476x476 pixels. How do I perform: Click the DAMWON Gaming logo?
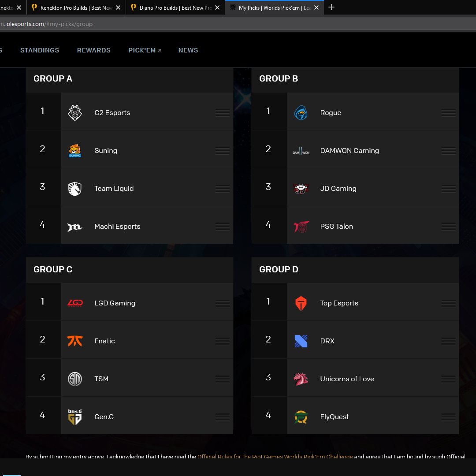301,151
